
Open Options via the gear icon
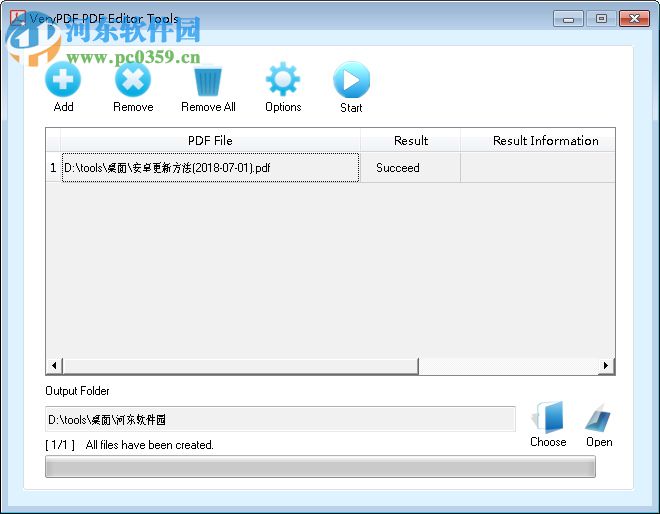283,79
